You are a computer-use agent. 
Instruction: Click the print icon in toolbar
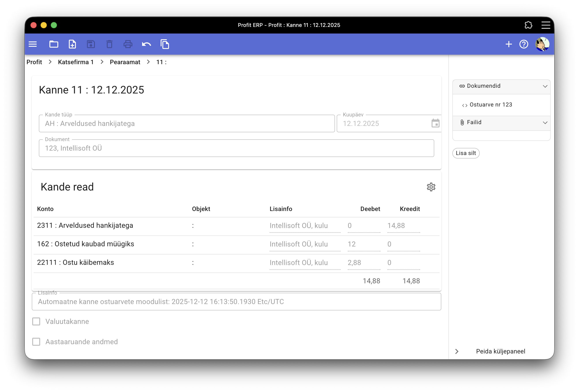click(x=128, y=44)
